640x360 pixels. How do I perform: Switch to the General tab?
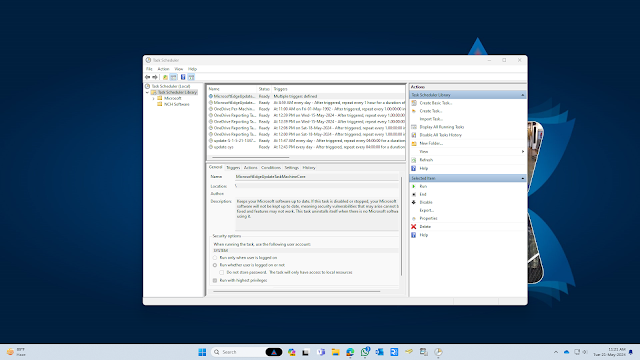coord(216,167)
